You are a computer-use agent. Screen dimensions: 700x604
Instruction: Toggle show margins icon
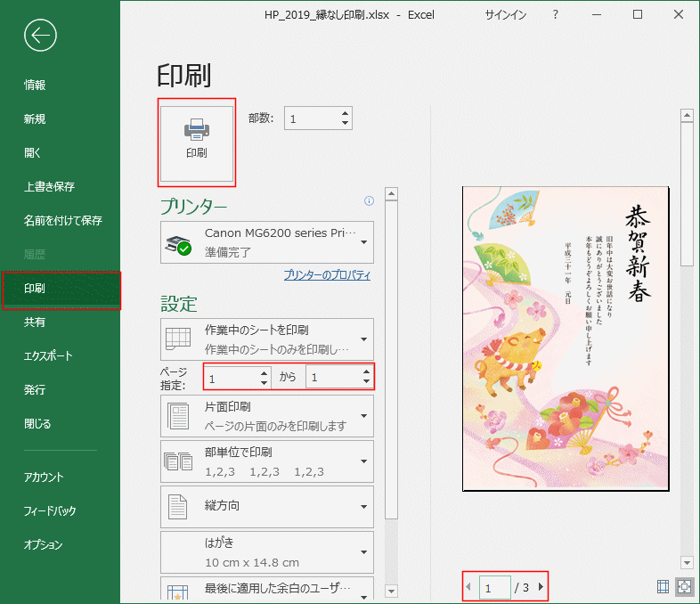(x=663, y=586)
